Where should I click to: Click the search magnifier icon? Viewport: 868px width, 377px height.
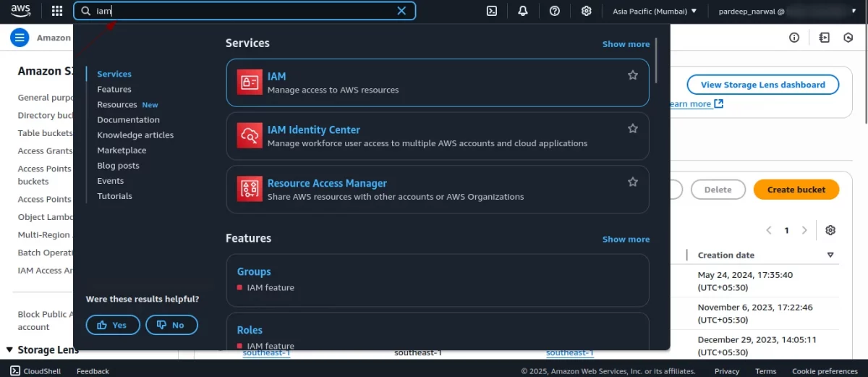[x=86, y=11]
